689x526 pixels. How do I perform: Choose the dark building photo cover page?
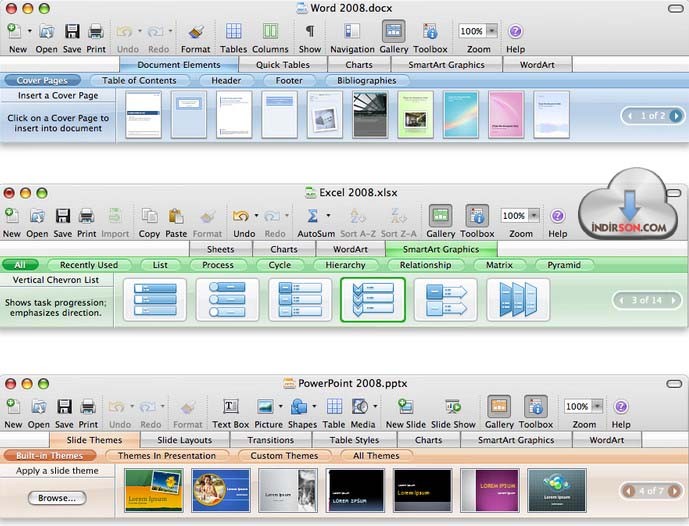370,115
